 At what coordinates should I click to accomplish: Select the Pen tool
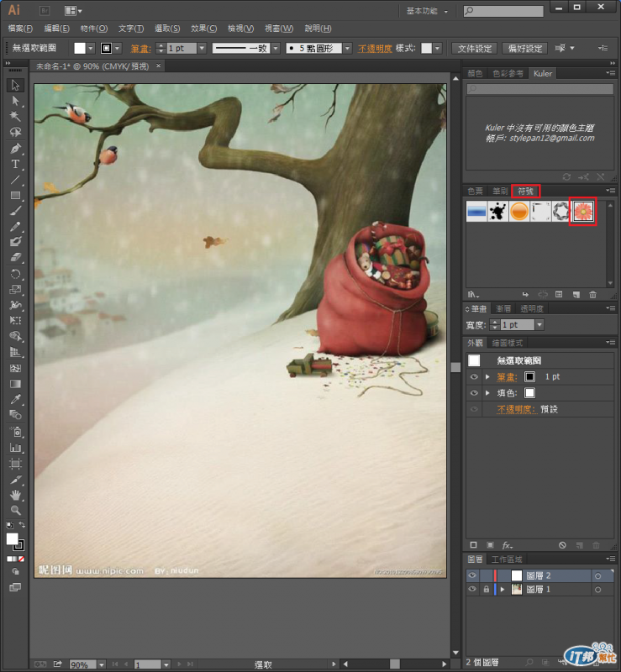15,149
